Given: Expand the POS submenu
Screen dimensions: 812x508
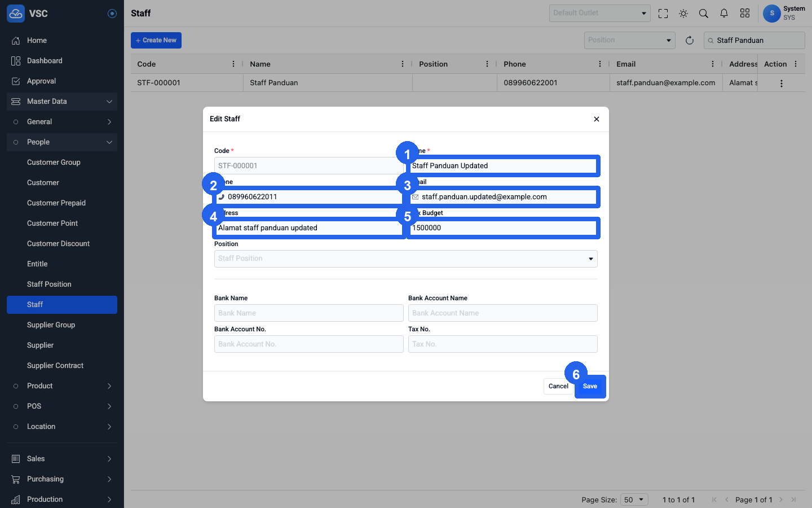Looking at the screenshot, I should [x=62, y=406].
